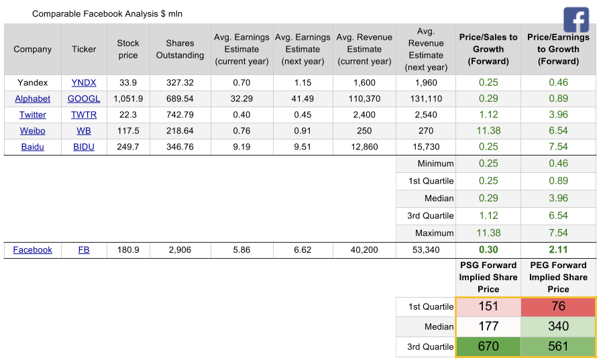Screen dimensions: 603x364
Task: Click the Facebook logo icon
Action: point(575,20)
